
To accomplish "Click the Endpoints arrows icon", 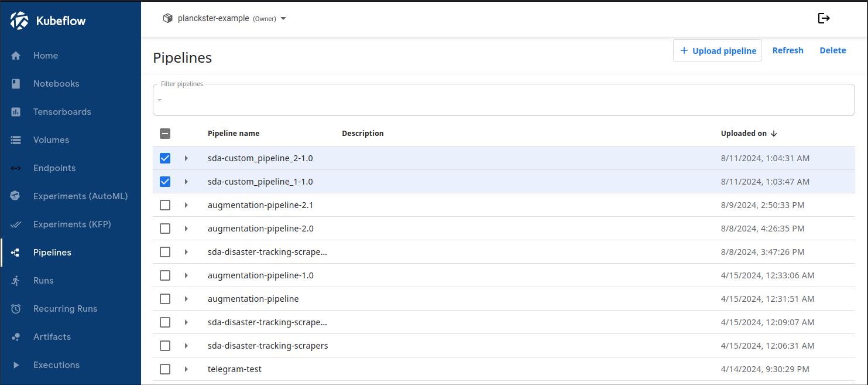I will [x=16, y=168].
